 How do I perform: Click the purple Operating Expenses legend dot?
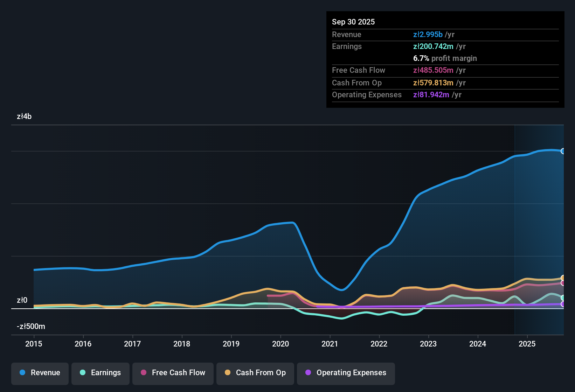pos(308,373)
